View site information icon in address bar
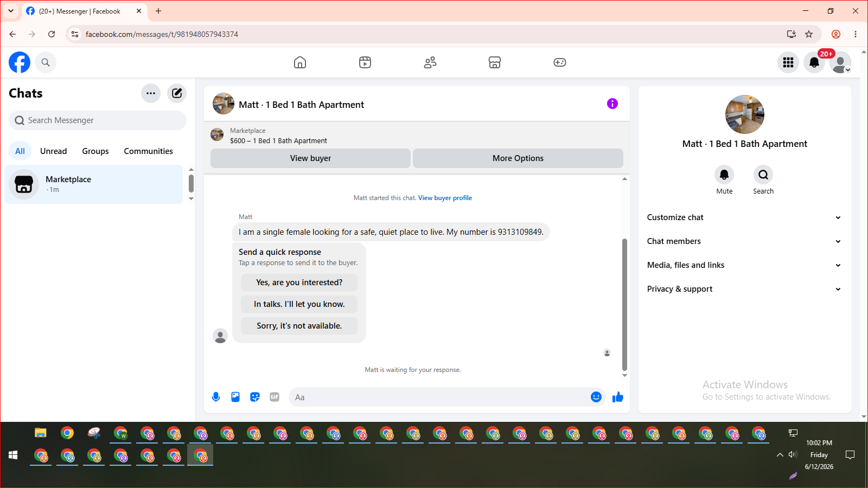 point(75,34)
